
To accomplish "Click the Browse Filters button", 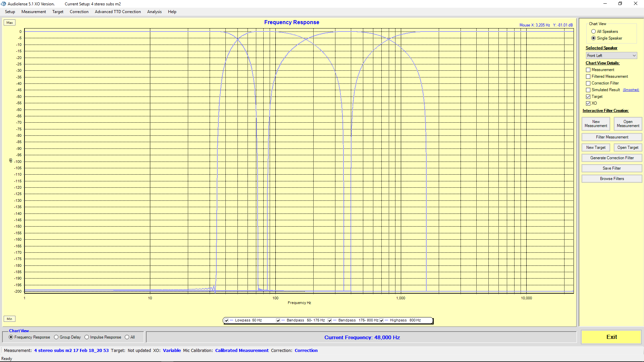I will [612, 179].
